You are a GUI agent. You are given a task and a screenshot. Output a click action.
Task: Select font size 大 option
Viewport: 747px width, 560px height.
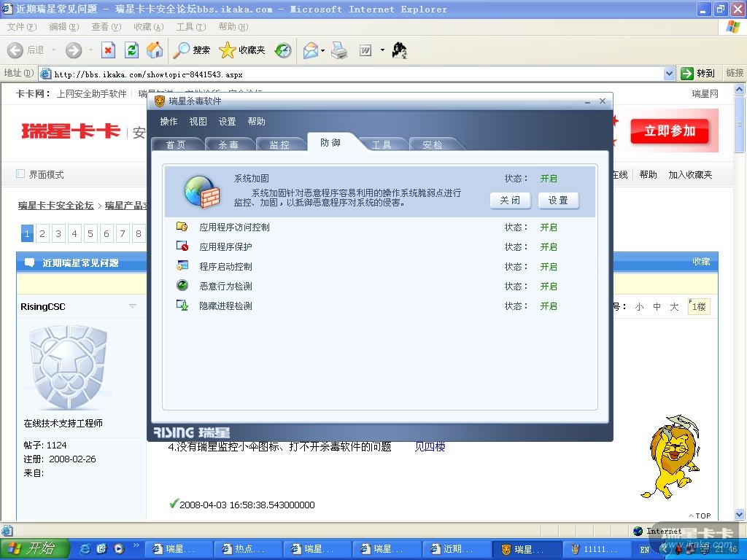(674, 307)
